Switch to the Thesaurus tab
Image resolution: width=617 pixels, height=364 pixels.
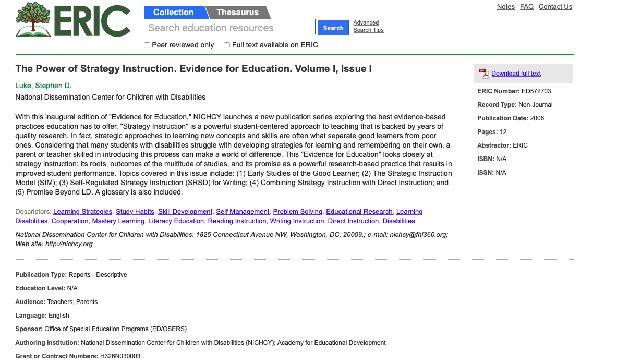click(x=238, y=12)
